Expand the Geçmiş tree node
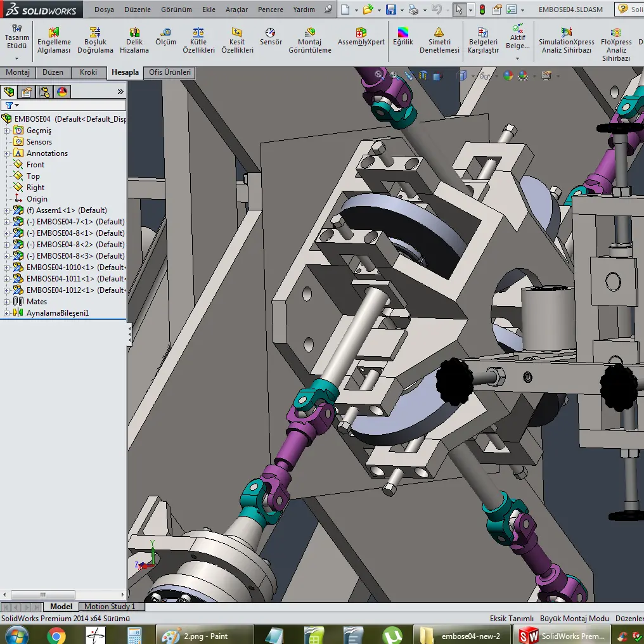 (x=6, y=131)
